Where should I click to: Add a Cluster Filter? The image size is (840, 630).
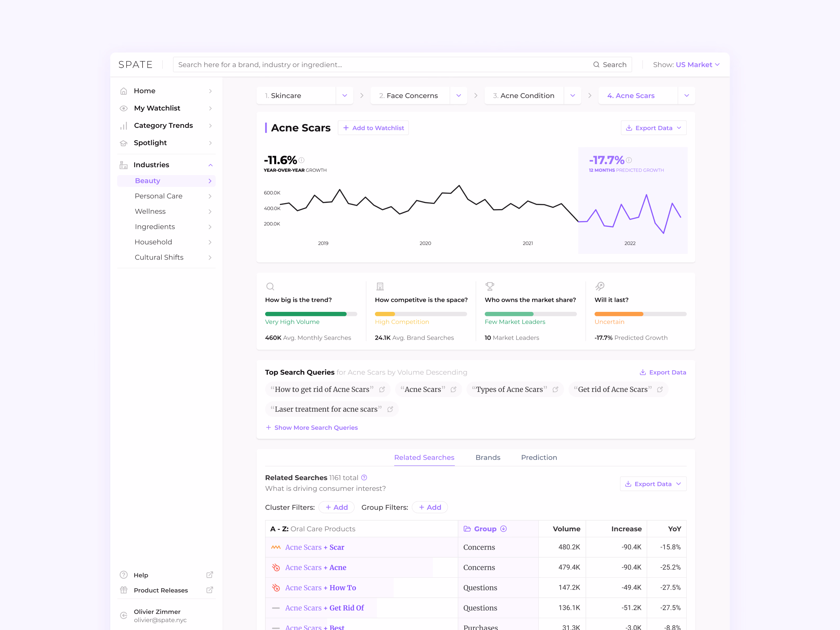337,507
